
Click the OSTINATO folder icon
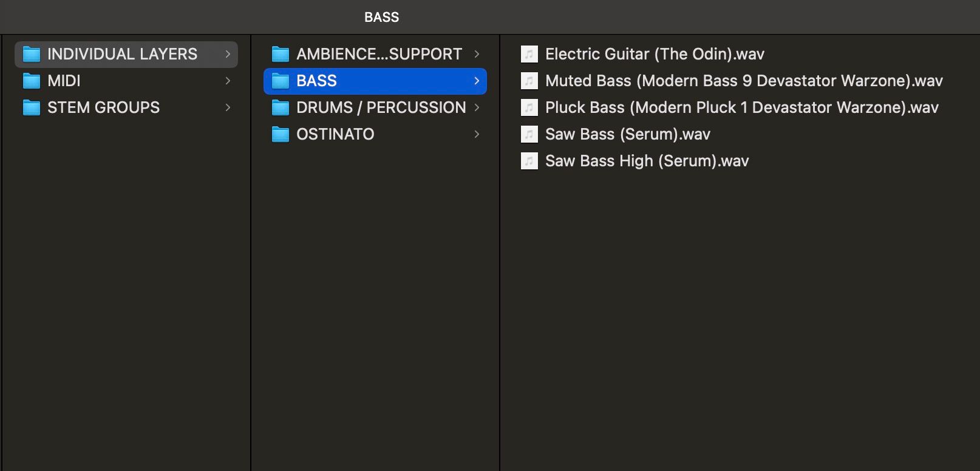280,134
